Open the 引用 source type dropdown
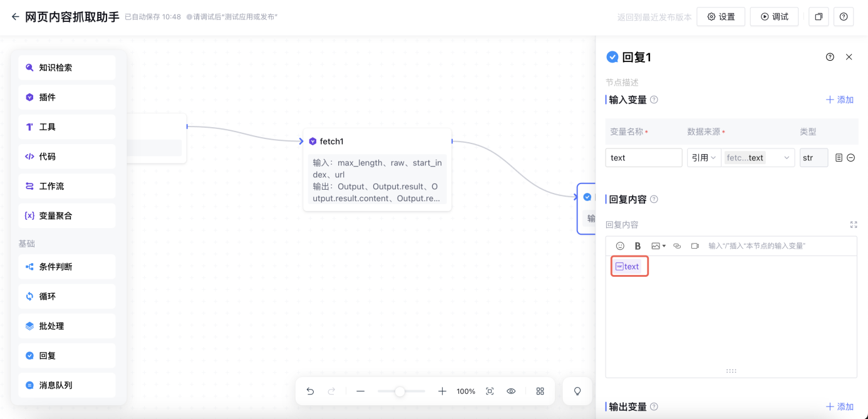Viewport: 868px width, 419px height. (703, 158)
